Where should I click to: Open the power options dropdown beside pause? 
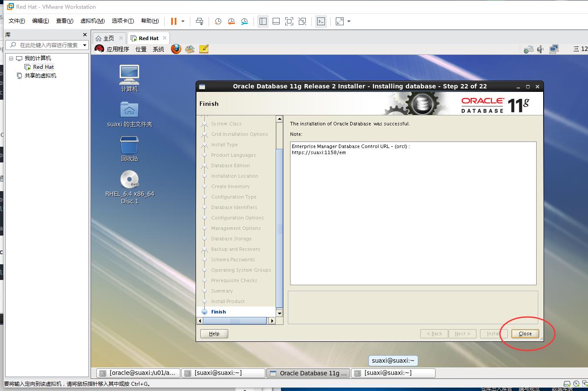[183, 21]
